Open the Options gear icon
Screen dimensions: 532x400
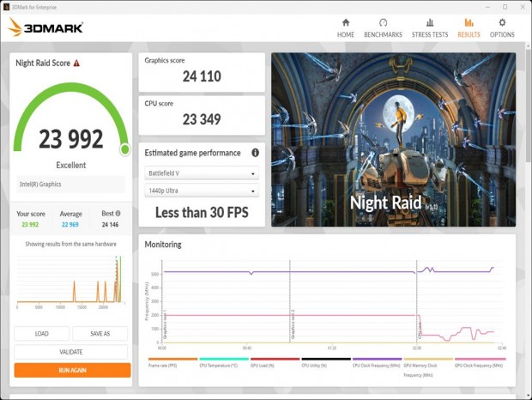[502, 22]
